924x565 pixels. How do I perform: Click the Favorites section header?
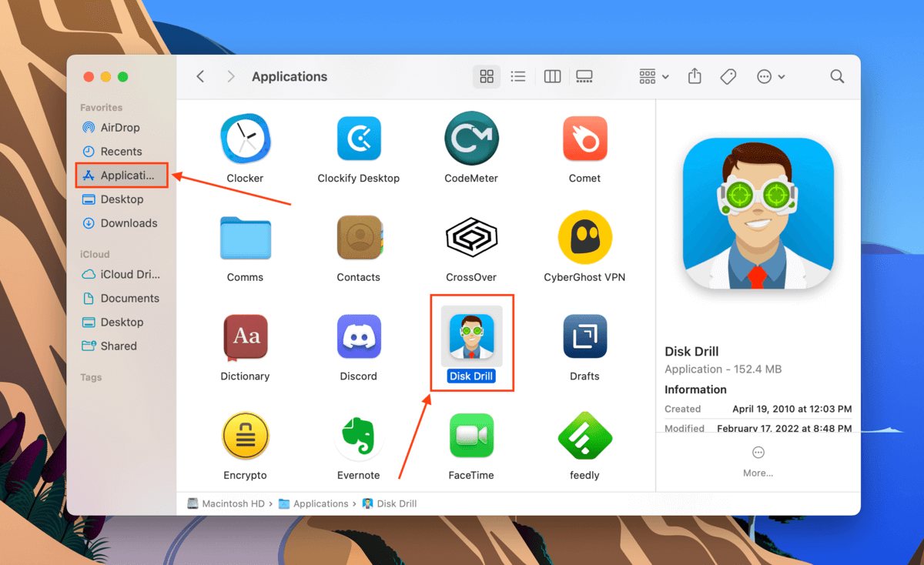click(x=101, y=108)
